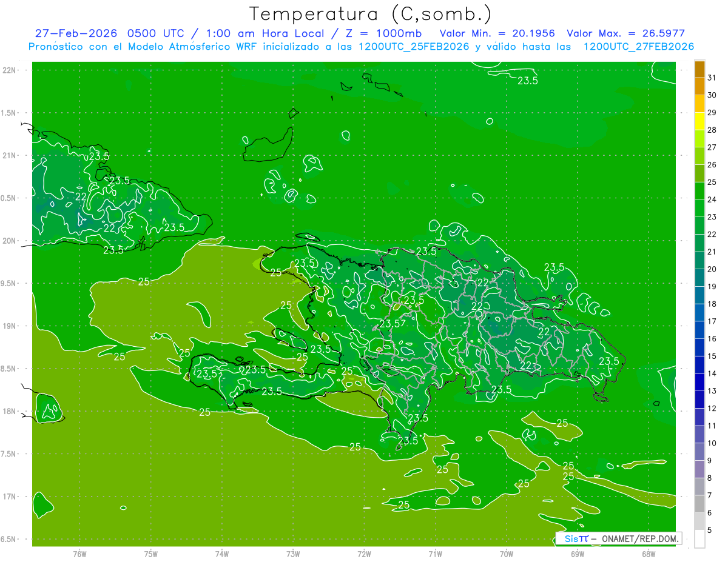This screenshot has height=562, width=728.
Task: Click the "1200UTC_25FEB2026" initialization time
Action: click(414, 47)
